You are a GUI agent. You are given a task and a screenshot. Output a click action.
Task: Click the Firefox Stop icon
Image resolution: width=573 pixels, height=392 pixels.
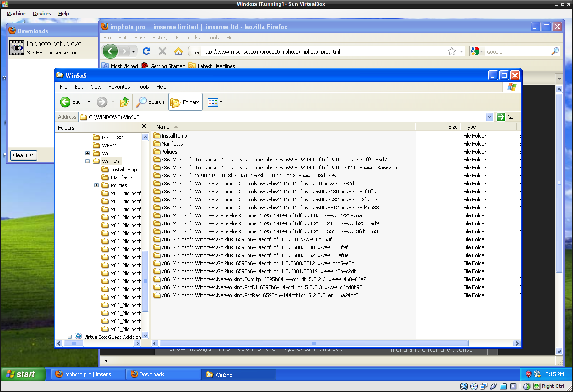(163, 51)
